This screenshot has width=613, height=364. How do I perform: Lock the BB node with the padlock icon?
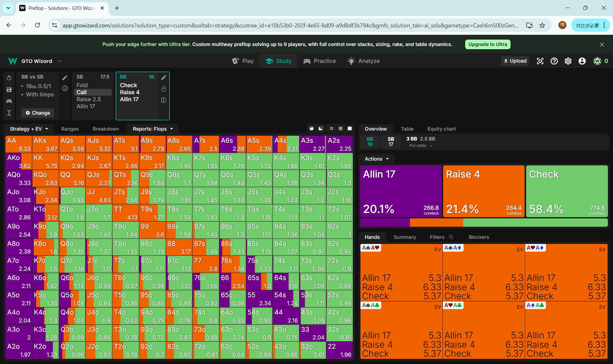[x=164, y=89]
